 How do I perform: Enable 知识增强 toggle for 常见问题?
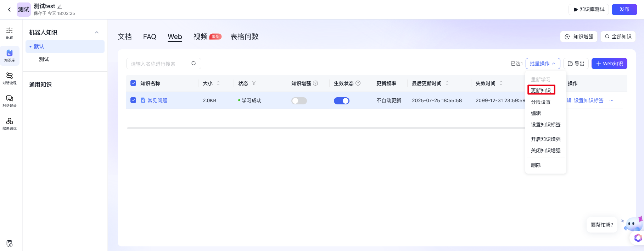(299, 101)
